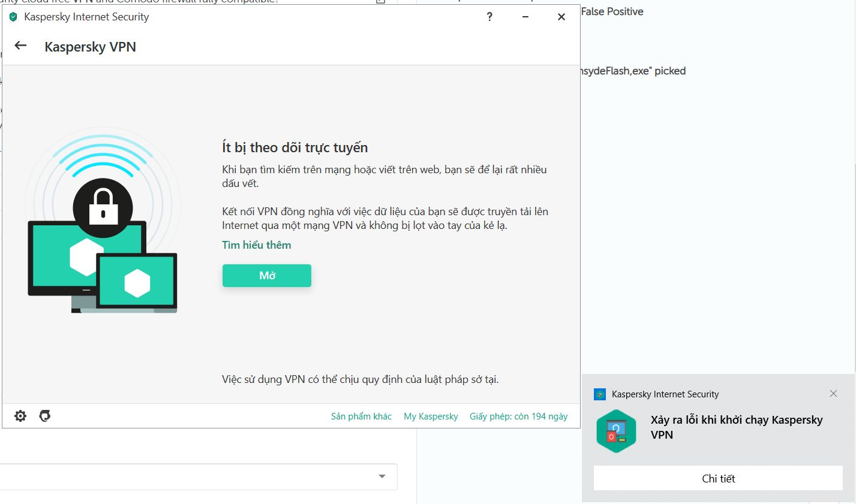Viewport: 856px width, 504px height.
Task: Click the green Mở button
Action: coord(267,276)
